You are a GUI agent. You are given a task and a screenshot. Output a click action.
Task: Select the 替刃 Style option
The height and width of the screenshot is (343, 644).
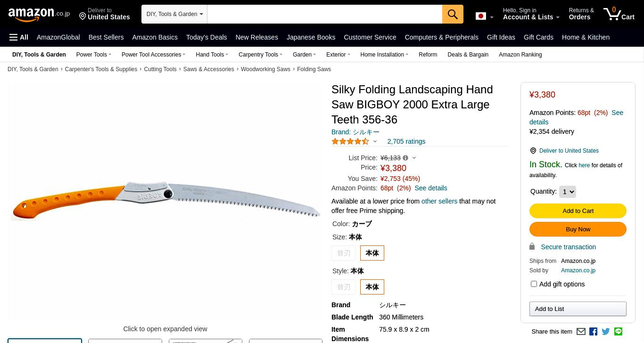coord(344,287)
